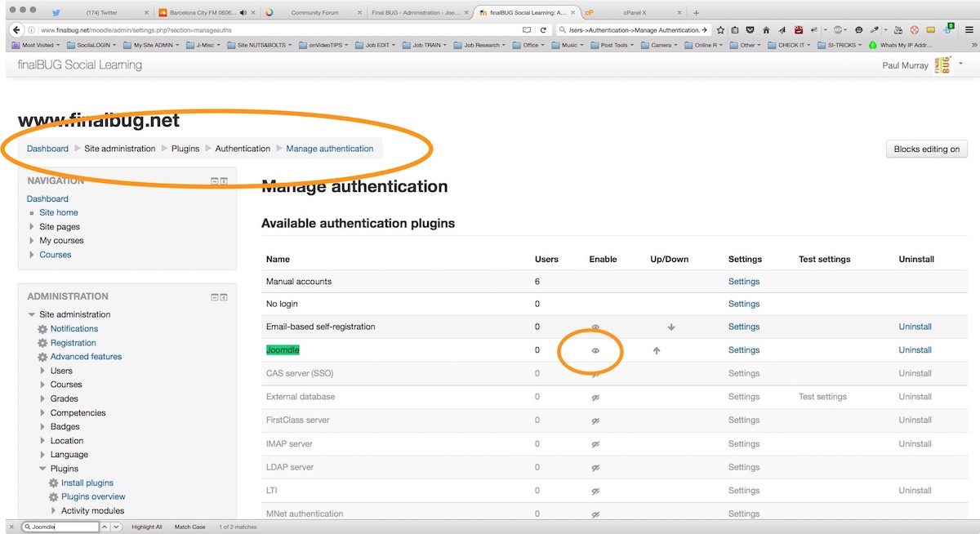The width and height of the screenshot is (980, 534).
Task: Open Settings link for Joomdle
Action: point(743,350)
